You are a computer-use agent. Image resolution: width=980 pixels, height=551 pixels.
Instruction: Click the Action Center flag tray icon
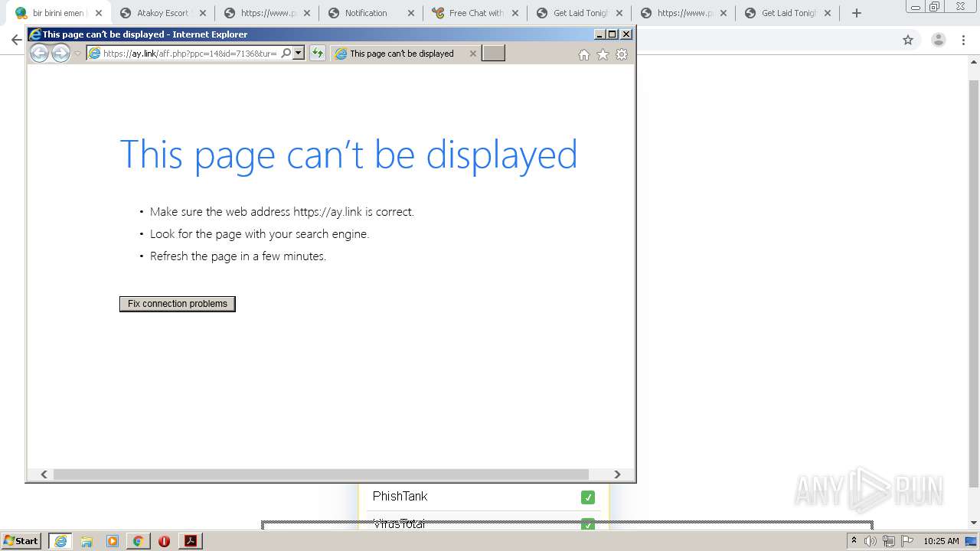pos(907,541)
